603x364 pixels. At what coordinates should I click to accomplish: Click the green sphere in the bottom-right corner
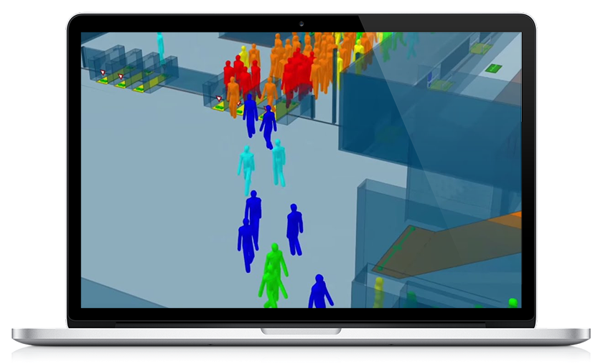[513, 302]
